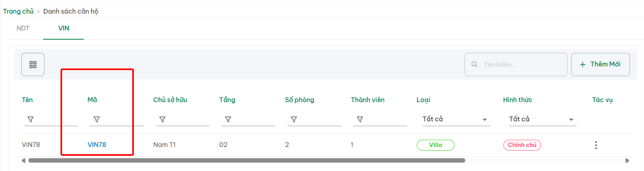644x171 pixels.
Task: Click filter icon under Chủ sở hữu
Action: click(162, 119)
